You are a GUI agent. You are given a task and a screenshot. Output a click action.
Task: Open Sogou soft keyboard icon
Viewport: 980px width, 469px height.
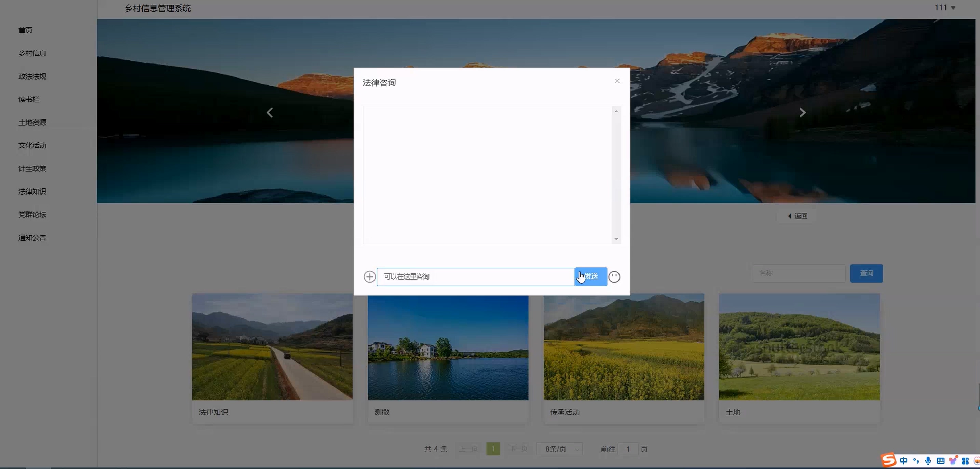click(x=940, y=461)
